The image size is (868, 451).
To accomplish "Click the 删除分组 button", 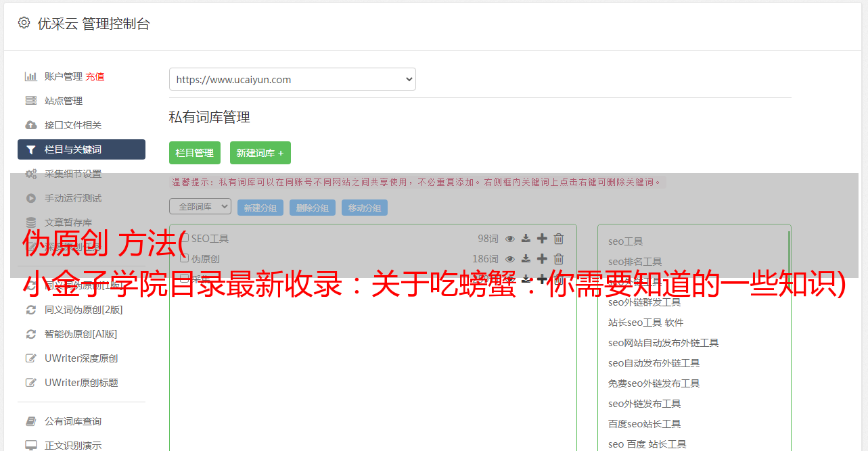I will click(x=313, y=208).
